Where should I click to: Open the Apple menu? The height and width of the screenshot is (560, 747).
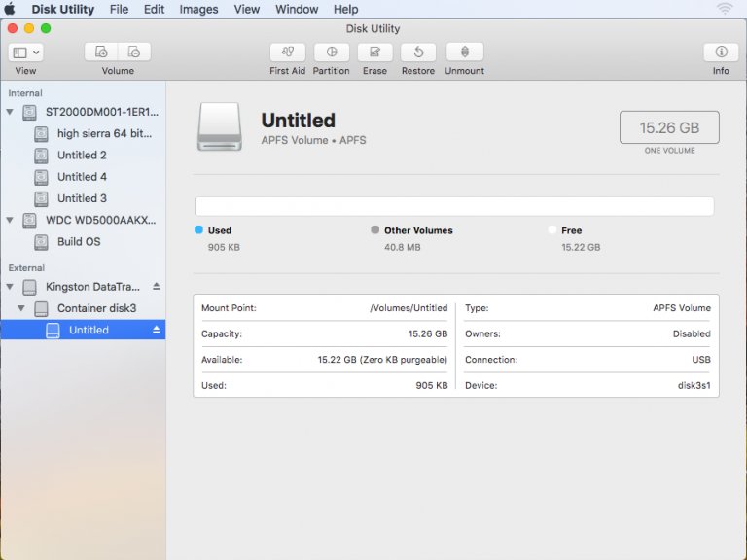coord(10,9)
